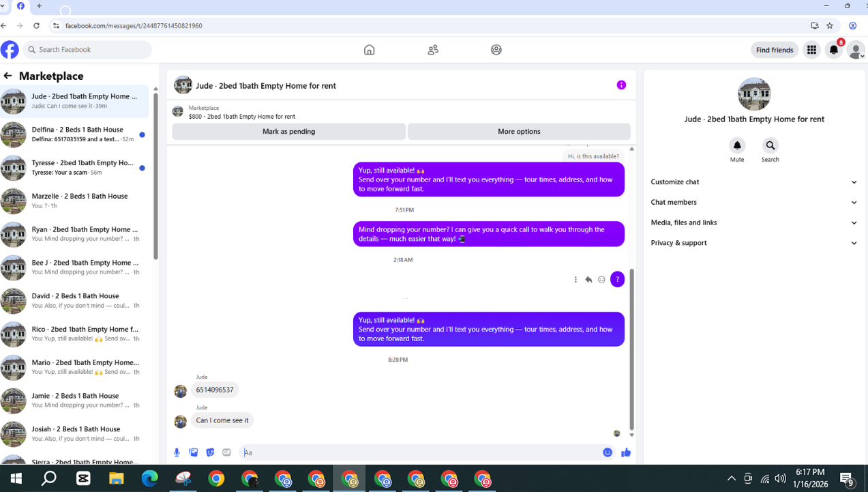Reload the browser page

pos(36,26)
